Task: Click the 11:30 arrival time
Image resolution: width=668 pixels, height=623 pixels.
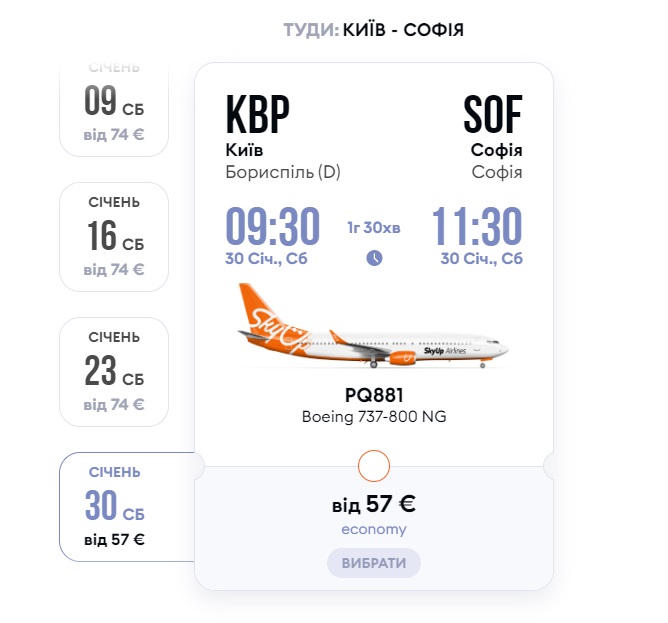Action: point(477,226)
